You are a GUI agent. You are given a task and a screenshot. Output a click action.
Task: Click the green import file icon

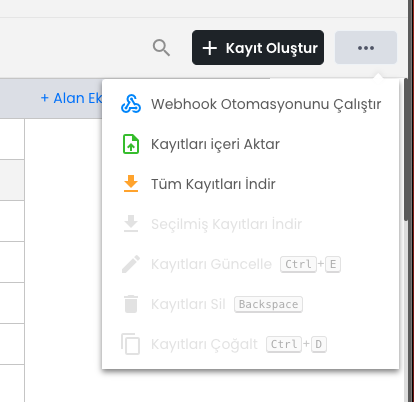coord(131,144)
